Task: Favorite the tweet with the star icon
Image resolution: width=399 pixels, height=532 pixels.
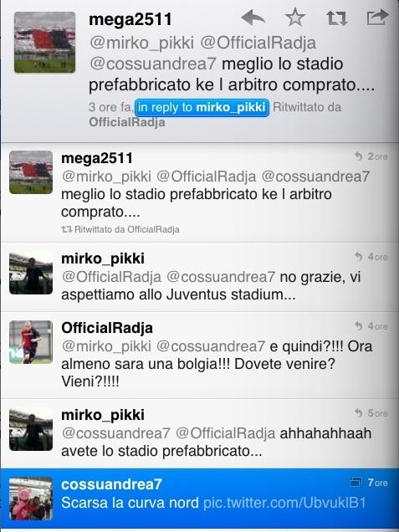Action: [295, 18]
